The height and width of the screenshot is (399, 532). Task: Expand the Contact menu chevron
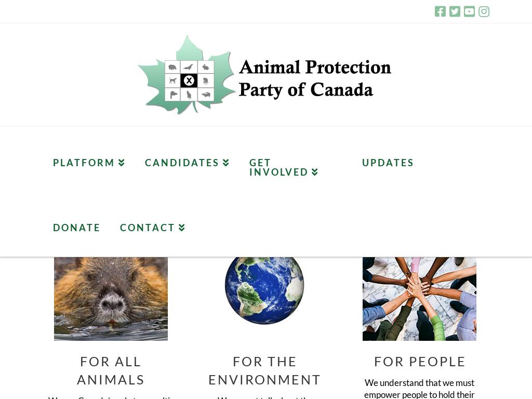pyautogui.click(x=182, y=228)
